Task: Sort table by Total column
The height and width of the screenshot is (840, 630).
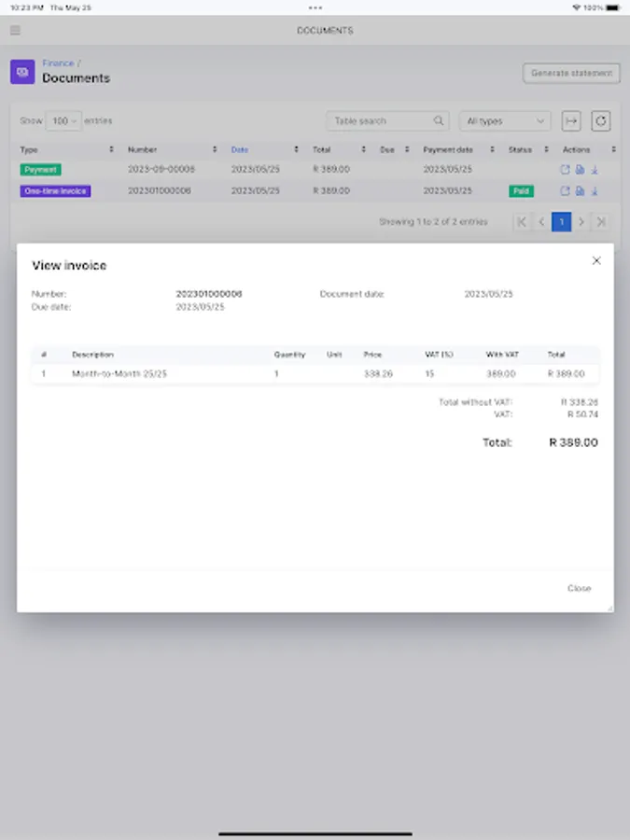Action: (339, 149)
